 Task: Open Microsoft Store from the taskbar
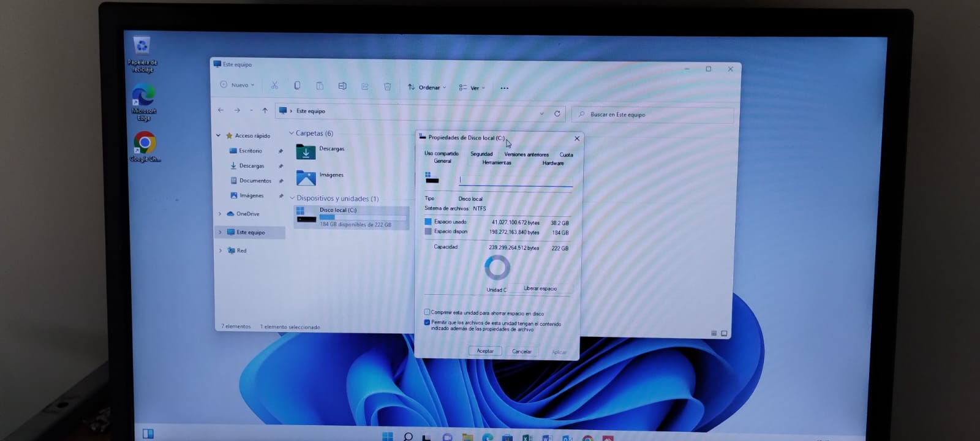[x=507, y=438]
